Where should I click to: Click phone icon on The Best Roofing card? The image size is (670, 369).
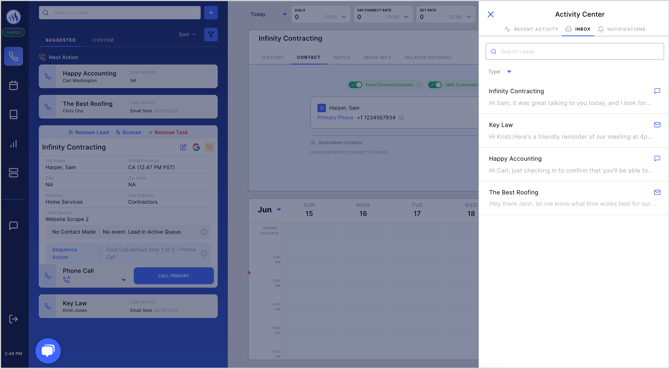48,107
